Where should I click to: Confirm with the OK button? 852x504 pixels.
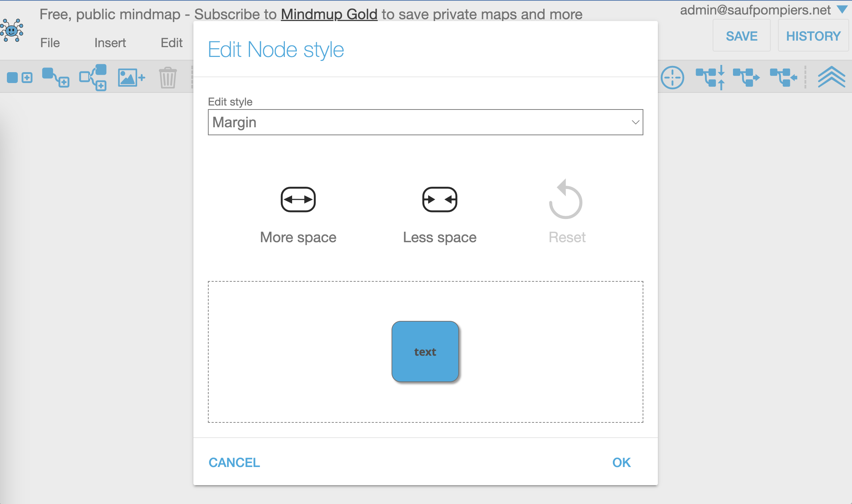point(621,462)
